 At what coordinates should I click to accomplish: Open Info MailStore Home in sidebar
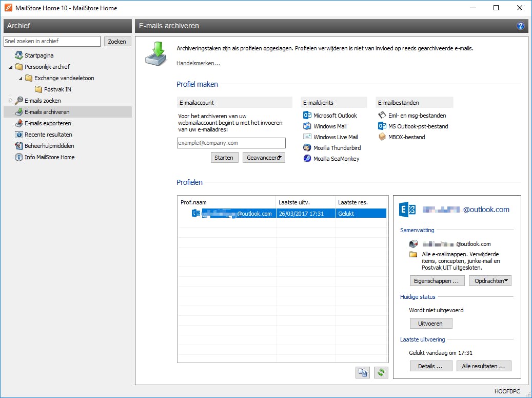pyautogui.click(x=50, y=157)
